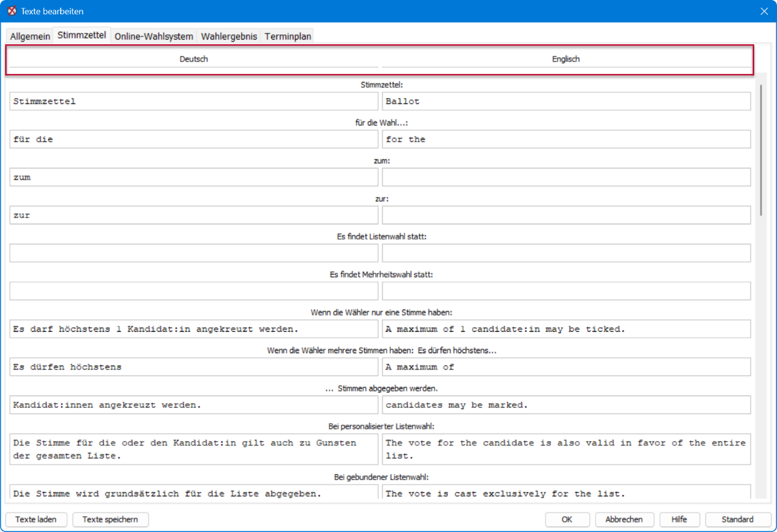Screen dimensions: 777x532
Task: Click the field 'The vote is cast exclusively for the list.'
Action: pos(566,492)
